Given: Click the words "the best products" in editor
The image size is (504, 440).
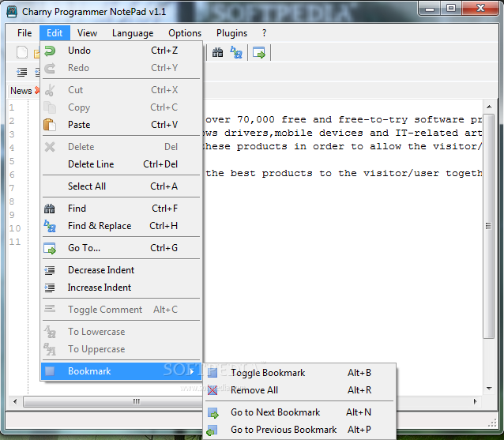Looking at the screenshot, I should 259,174.
